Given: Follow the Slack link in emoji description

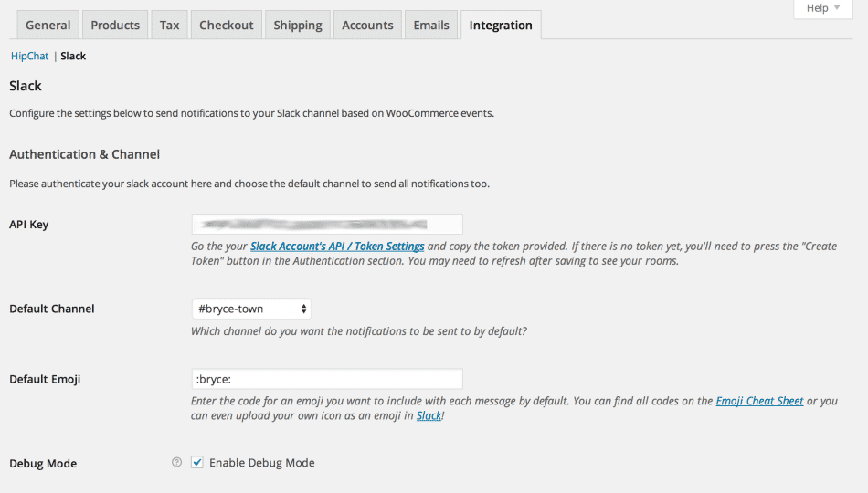Looking at the screenshot, I should 429,415.
